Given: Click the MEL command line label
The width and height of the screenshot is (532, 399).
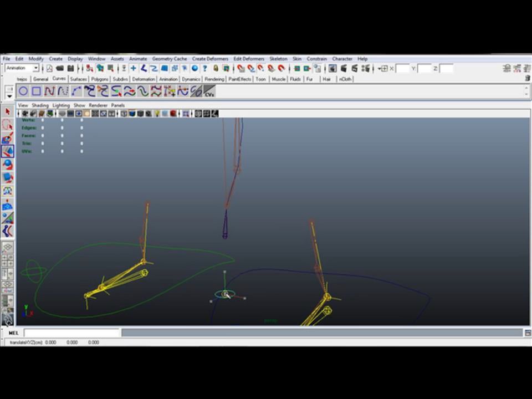Looking at the screenshot, I should (x=13, y=333).
